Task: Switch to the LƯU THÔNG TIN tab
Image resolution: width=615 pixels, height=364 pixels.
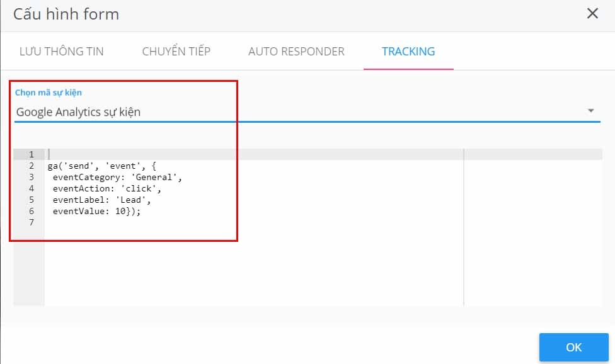Action: tap(62, 52)
